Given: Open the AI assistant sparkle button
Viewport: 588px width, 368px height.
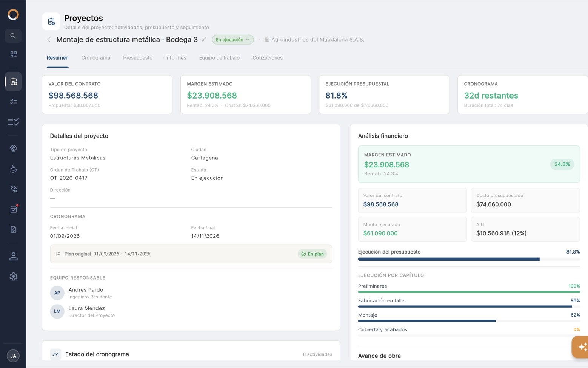Looking at the screenshot, I should [x=580, y=347].
